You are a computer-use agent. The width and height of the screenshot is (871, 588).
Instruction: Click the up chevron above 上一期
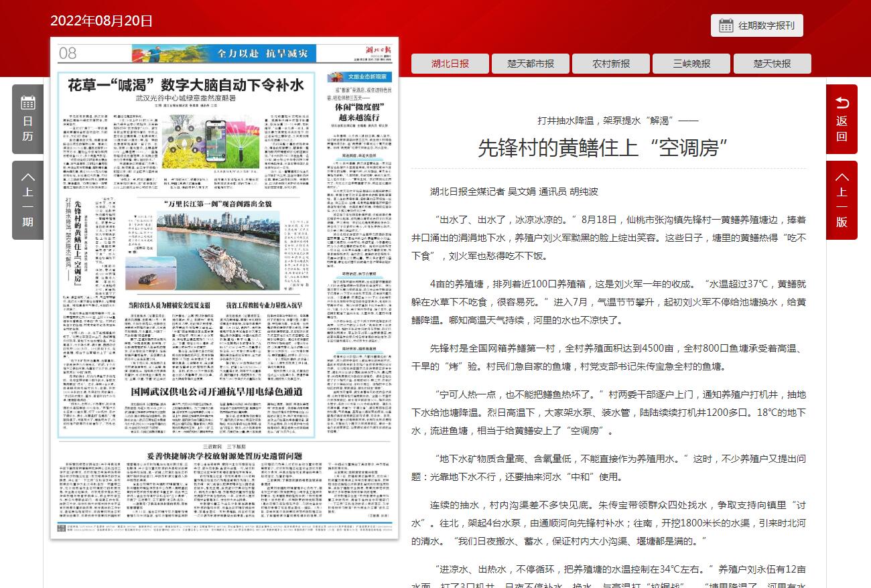pos(27,177)
